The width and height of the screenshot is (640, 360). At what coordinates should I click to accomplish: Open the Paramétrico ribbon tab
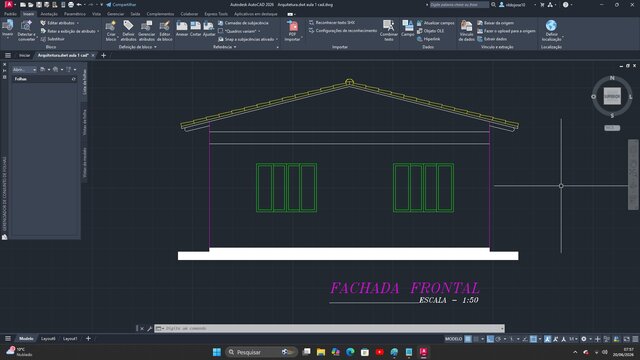(x=75, y=14)
